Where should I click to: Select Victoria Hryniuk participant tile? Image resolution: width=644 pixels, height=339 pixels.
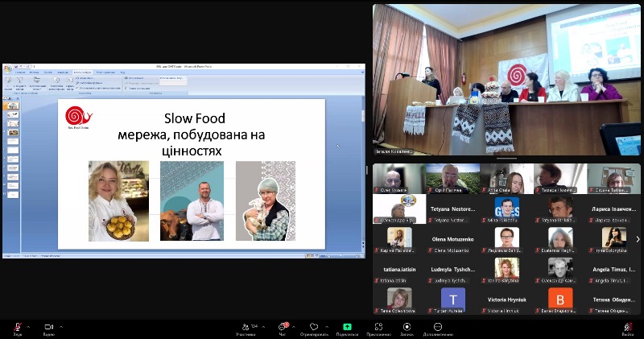point(507,300)
